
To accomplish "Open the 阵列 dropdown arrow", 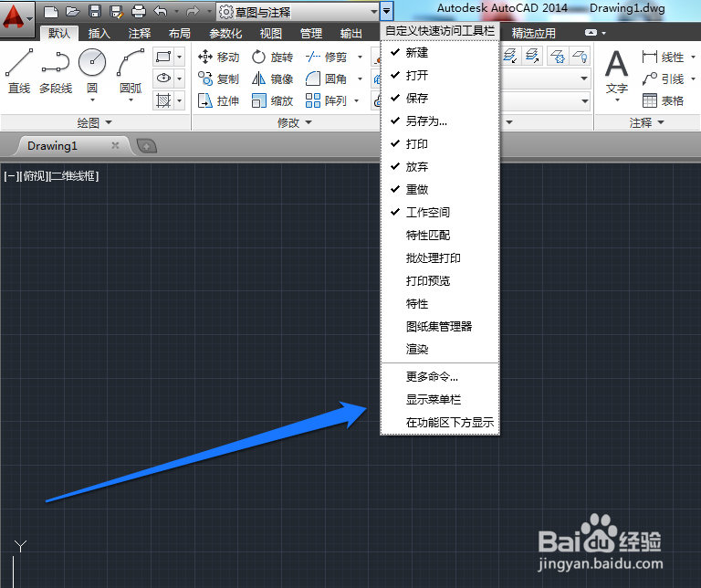I will click(x=356, y=101).
